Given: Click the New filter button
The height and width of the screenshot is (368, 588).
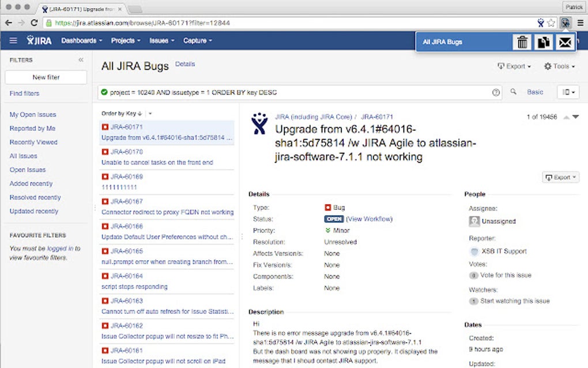Looking at the screenshot, I should (x=45, y=77).
